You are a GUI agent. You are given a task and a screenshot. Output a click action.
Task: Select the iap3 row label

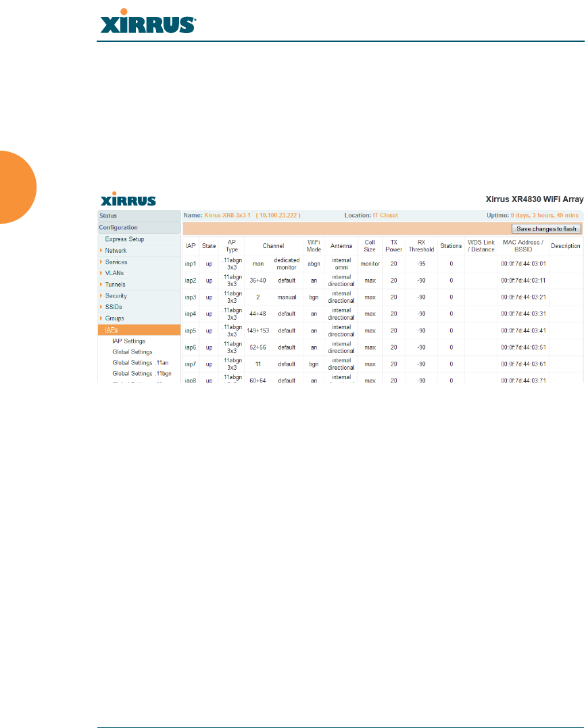click(x=191, y=297)
